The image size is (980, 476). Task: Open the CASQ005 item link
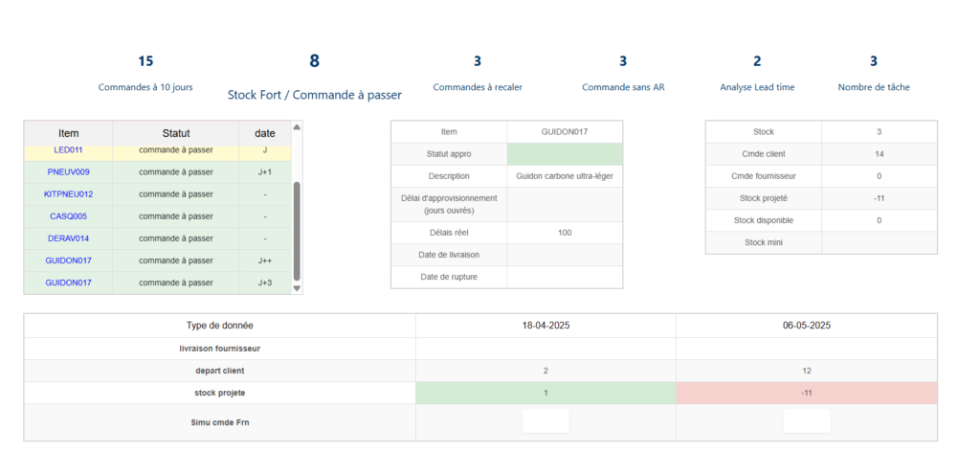[69, 216]
